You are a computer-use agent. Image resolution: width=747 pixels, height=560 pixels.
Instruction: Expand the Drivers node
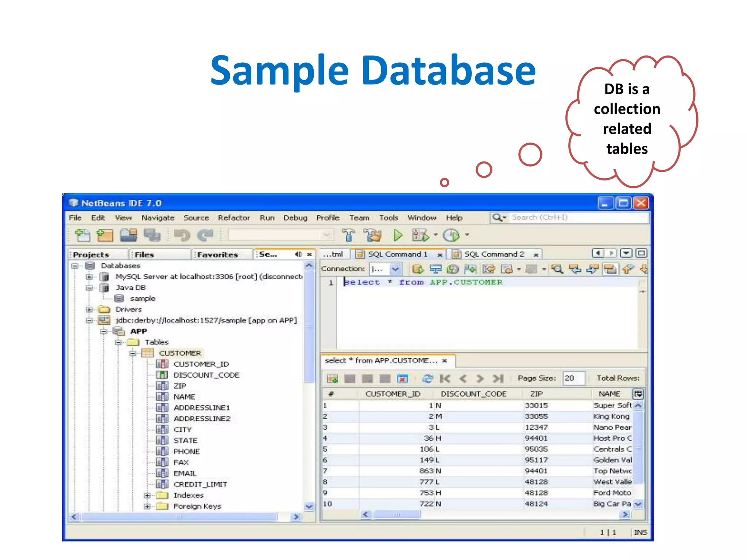point(89,310)
